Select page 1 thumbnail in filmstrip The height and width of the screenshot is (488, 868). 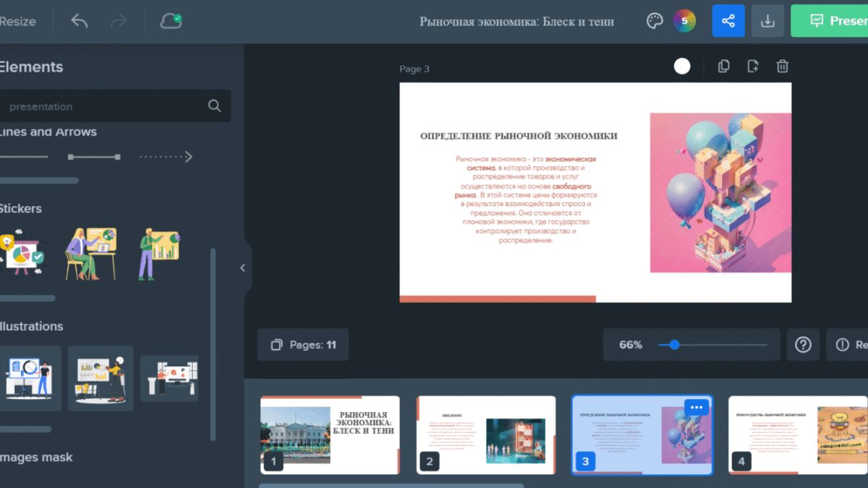(330, 435)
